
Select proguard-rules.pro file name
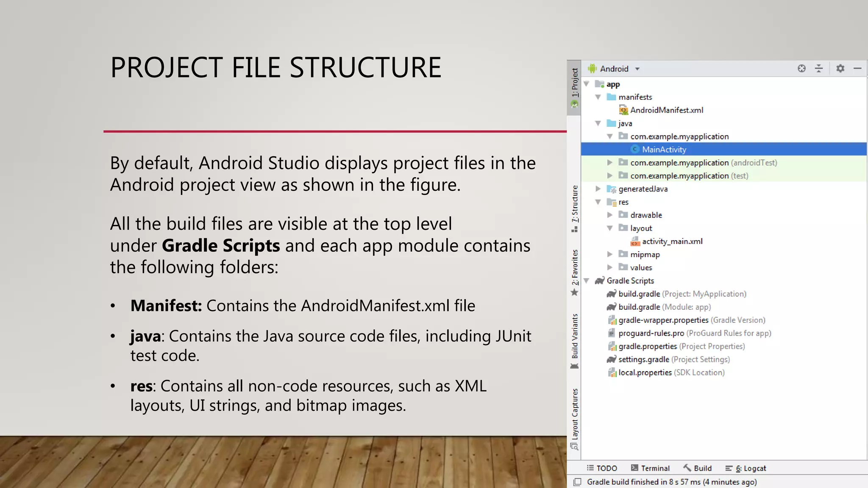pos(651,333)
